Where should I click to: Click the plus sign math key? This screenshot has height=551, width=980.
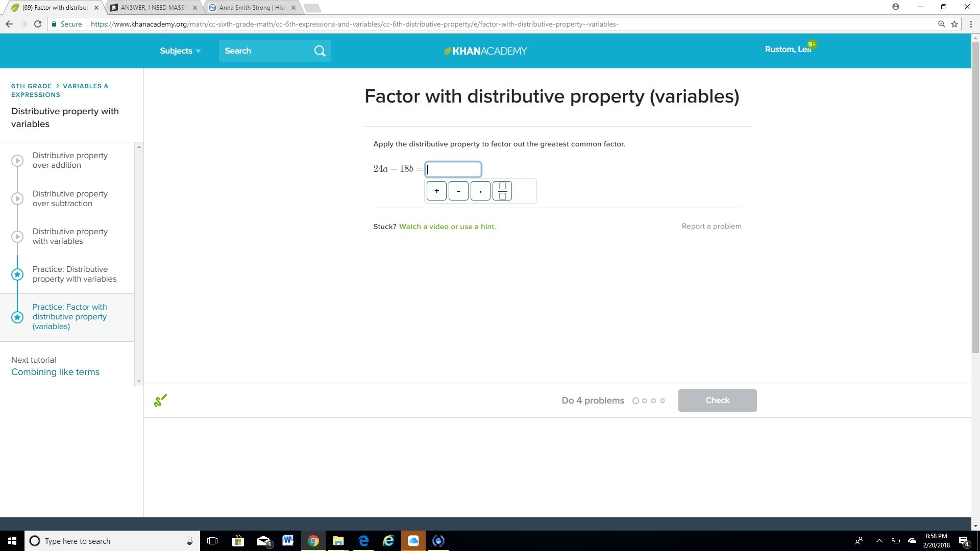click(436, 191)
